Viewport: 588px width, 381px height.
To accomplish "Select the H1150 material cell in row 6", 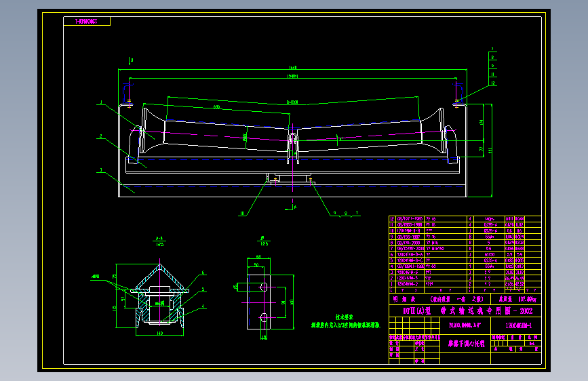I will coord(489,255).
